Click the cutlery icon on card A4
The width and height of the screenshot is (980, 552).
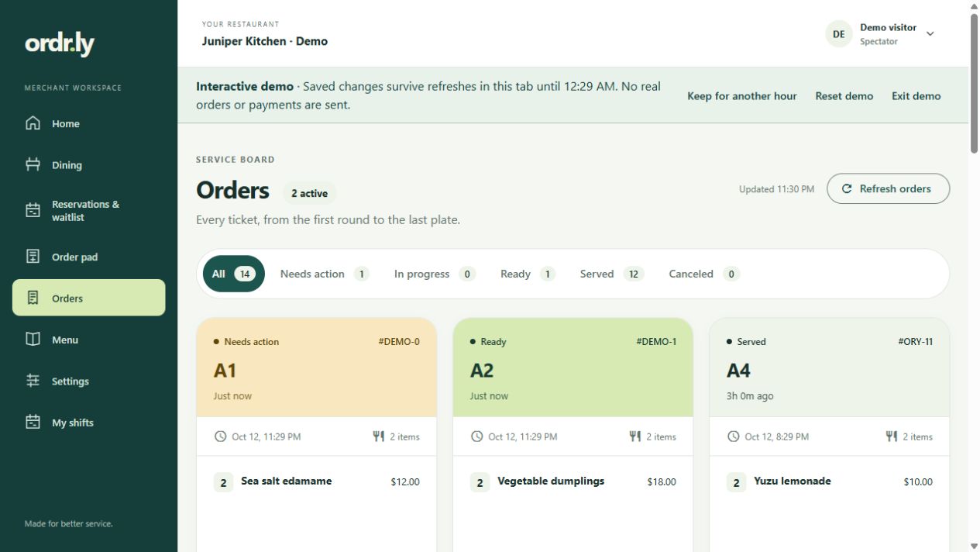coord(892,436)
